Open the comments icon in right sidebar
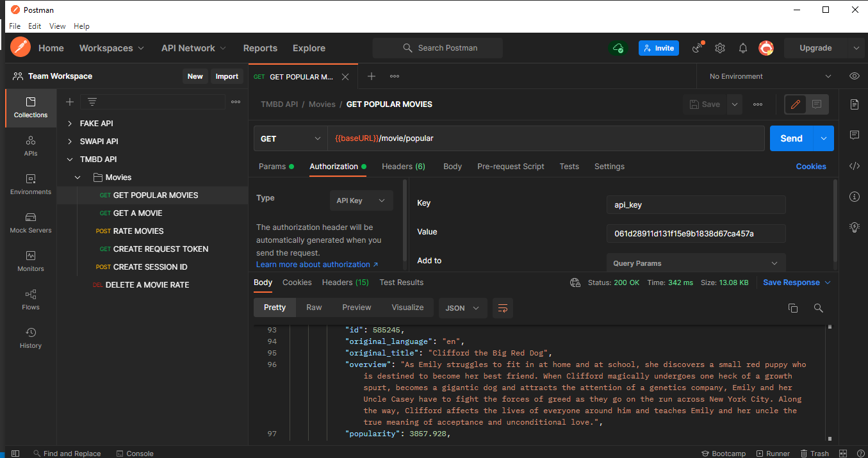Screen dimensions: 868x458 click(x=855, y=135)
